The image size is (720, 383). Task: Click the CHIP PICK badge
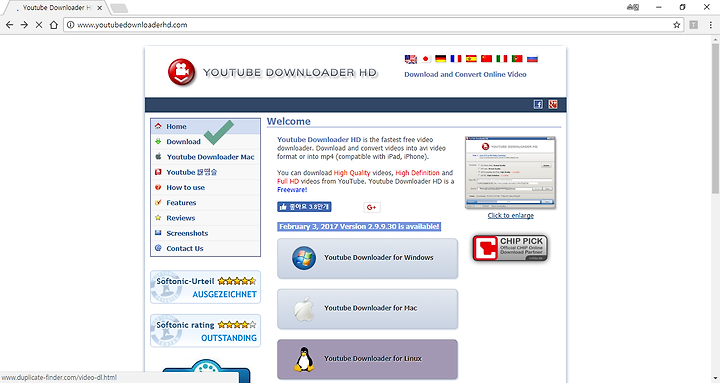click(x=510, y=248)
